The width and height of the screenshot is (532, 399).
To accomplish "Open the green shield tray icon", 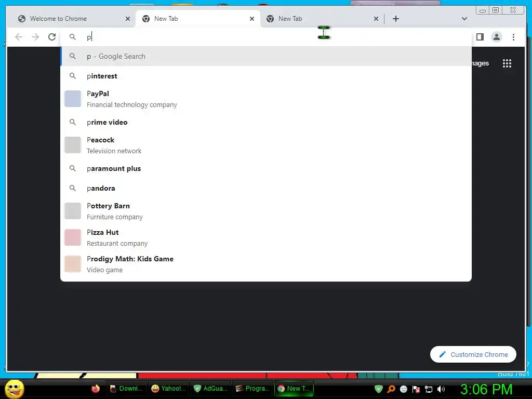I will [x=379, y=389].
